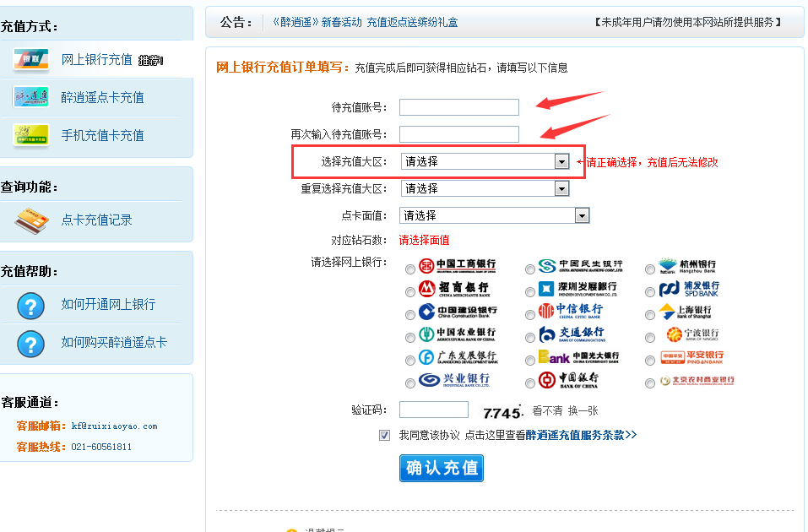Screen dimensions: 808x532
Task: Choose 手机充值卡充值 in the sidebar
Action: point(102,136)
